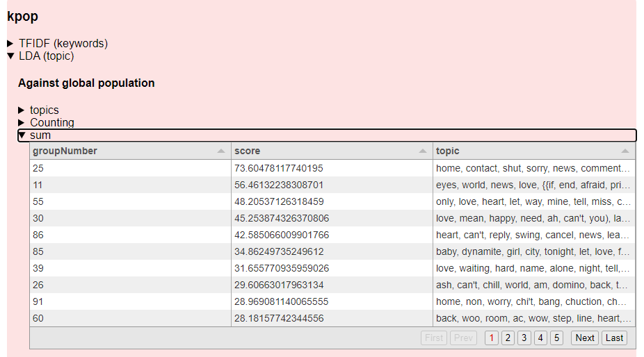Viewport: 644px width, 357px height.
Task: Click the 'Against global population' heading
Action: click(86, 83)
